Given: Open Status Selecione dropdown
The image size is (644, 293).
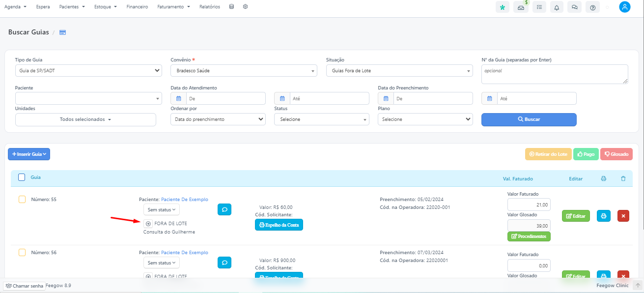Looking at the screenshot, I should pyautogui.click(x=322, y=119).
